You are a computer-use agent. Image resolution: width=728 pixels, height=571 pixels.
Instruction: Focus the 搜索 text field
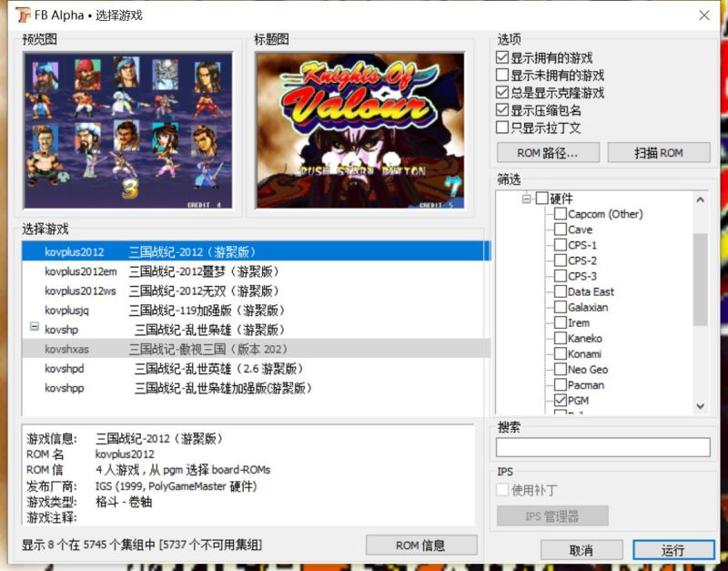[602, 447]
